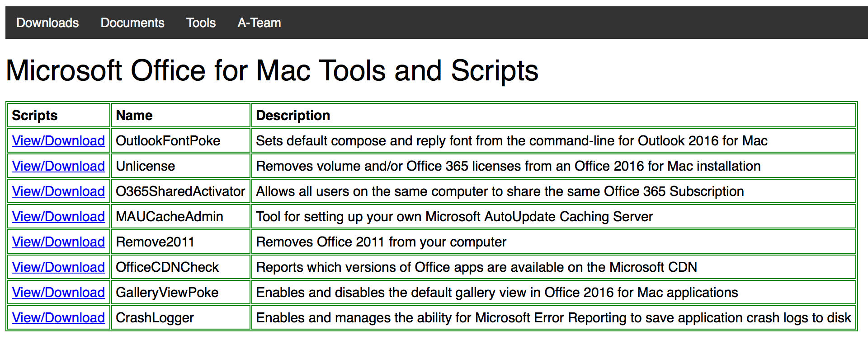868x344 pixels.
Task: Select Tools in the navigation bar
Action: [201, 23]
